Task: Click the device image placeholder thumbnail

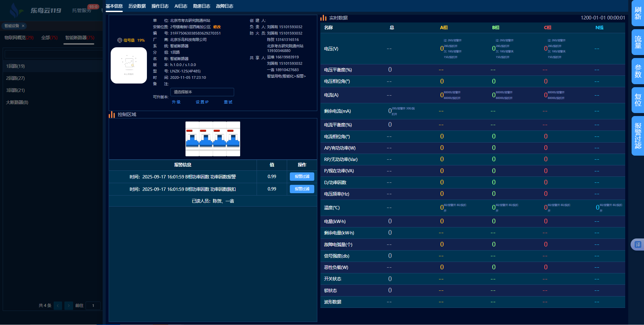Action: [x=129, y=65]
